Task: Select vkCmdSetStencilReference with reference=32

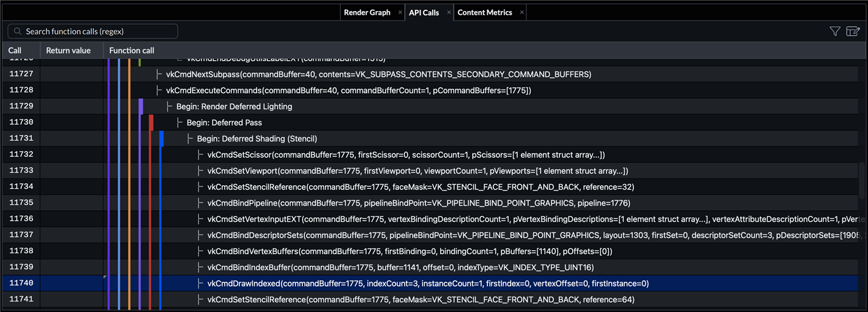Action: [421, 187]
